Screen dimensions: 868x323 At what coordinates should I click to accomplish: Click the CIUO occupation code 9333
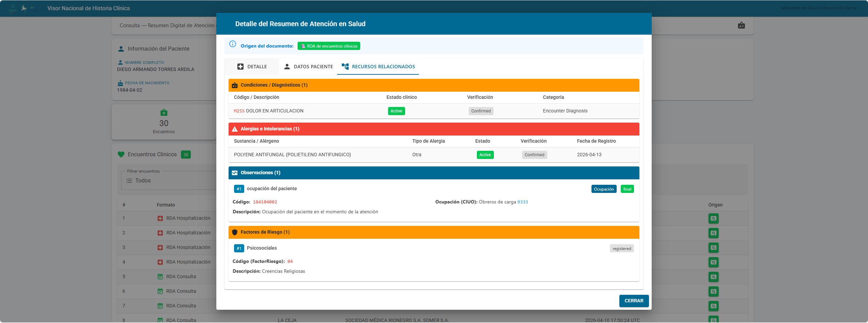[x=522, y=202]
